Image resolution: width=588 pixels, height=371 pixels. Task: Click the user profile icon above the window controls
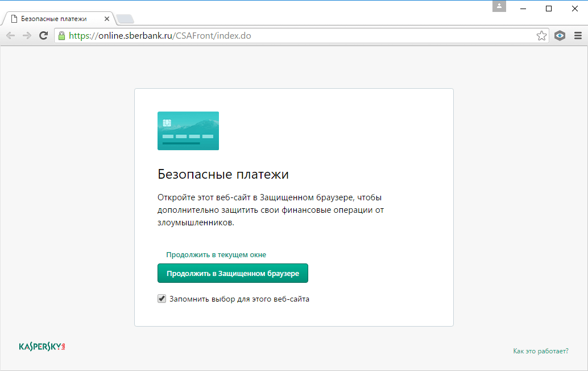[x=499, y=7]
